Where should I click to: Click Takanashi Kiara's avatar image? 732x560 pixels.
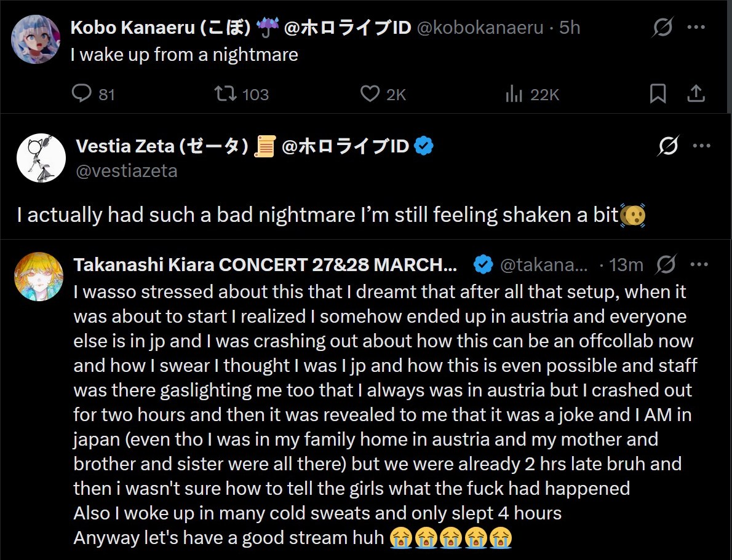pos(39,277)
